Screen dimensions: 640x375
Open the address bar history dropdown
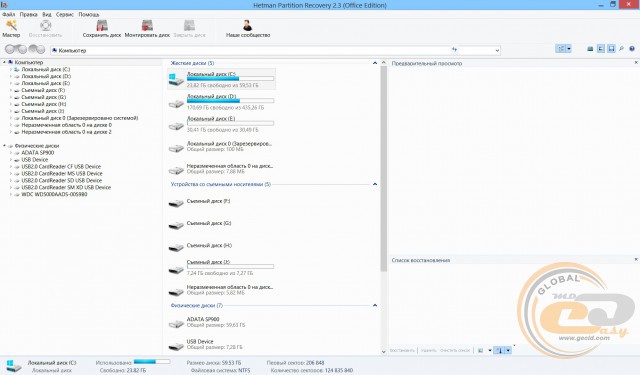pos(497,50)
